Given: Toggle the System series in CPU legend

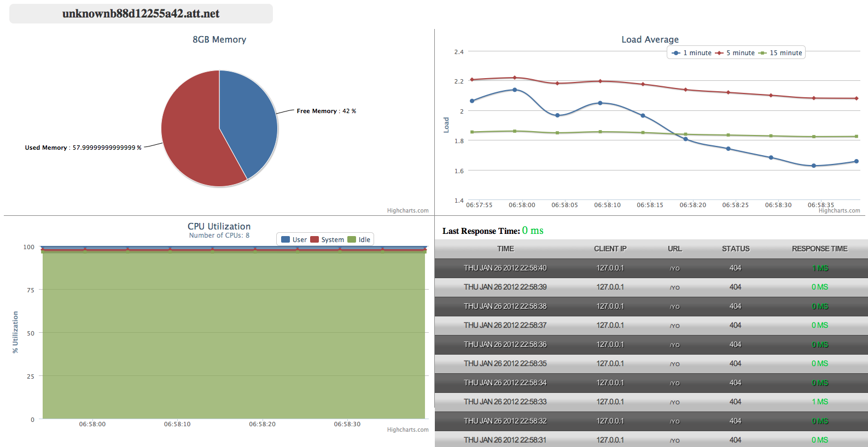Looking at the screenshot, I should point(327,239).
